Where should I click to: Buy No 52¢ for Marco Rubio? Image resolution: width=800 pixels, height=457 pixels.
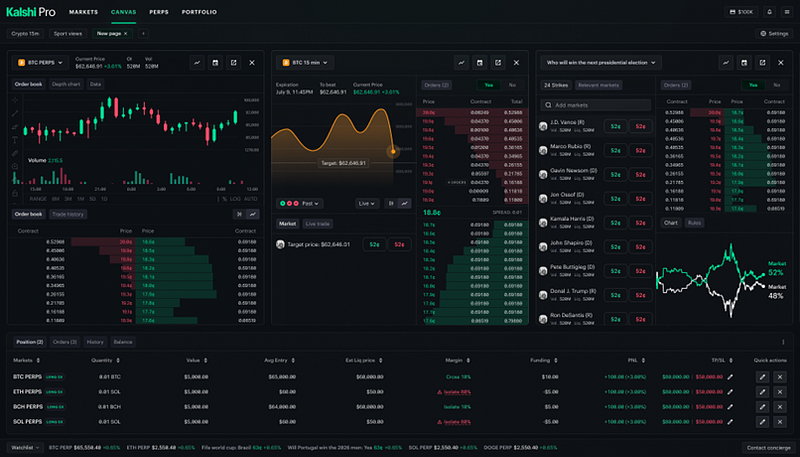click(x=640, y=150)
